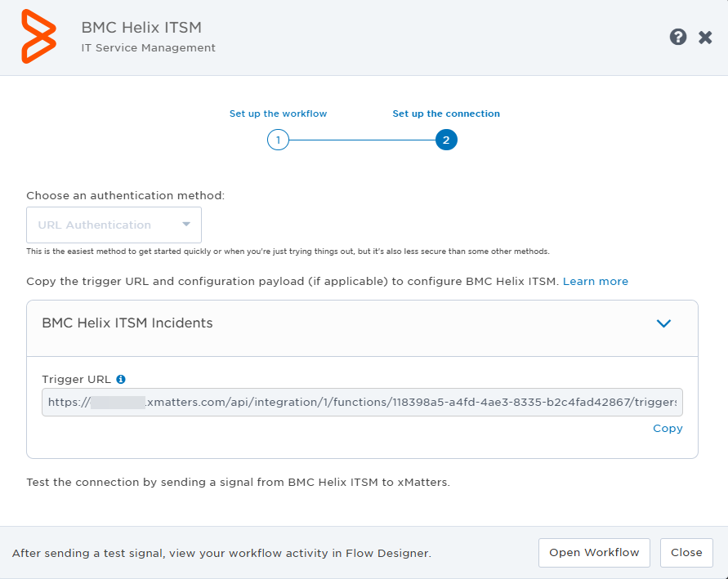Image resolution: width=728 pixels, height=579 pixels.
Task: Open the URL Authentication method dropdown
Action: (x=114, y=225)
